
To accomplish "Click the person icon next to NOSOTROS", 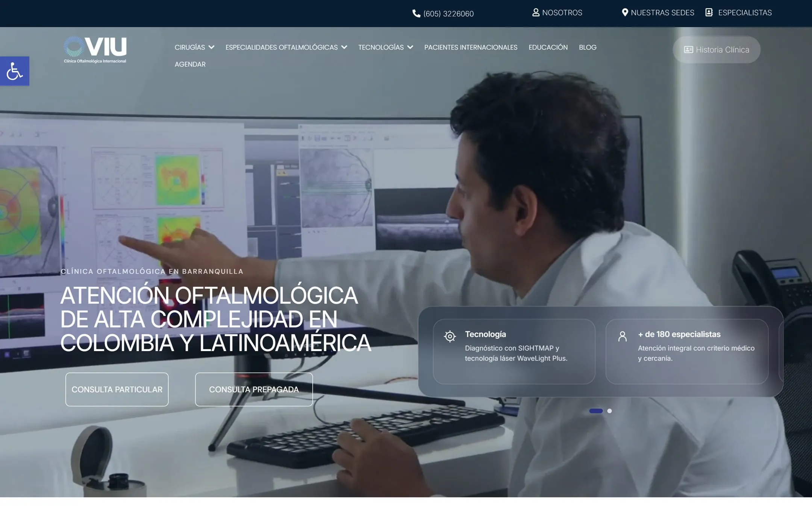I will (x=536, y=12).
